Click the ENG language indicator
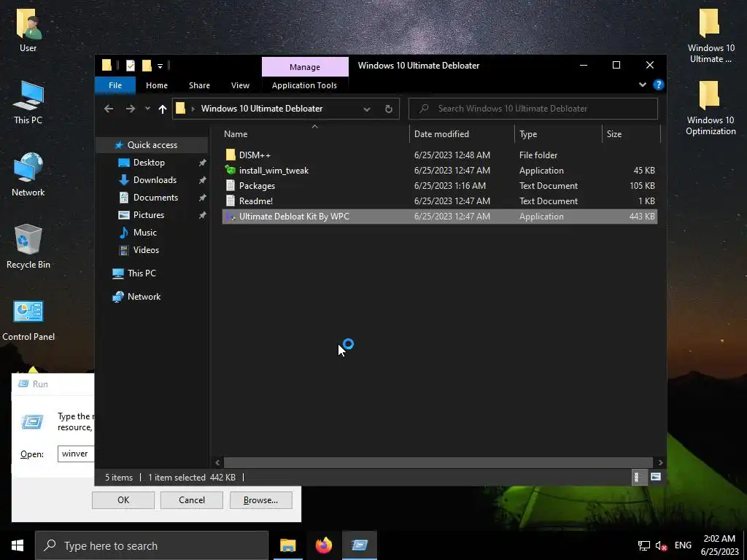Viewport: 747px width, 560px height. point(683,545)
